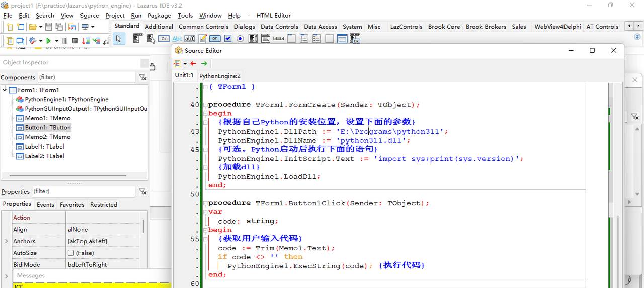The height and width of the screenshot is (288, 644).
Task: Click the View Forms icon
Action: [20, 41]
